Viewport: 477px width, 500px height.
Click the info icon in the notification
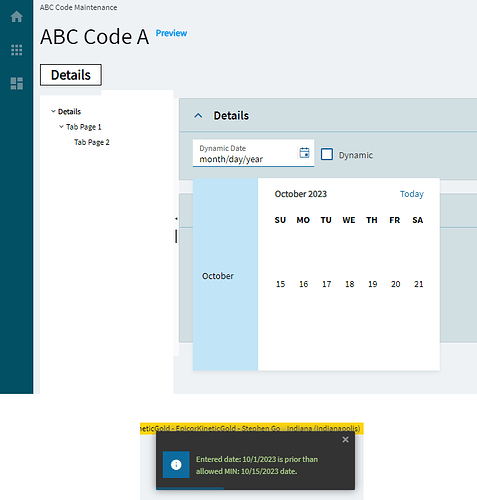point(176,465)
